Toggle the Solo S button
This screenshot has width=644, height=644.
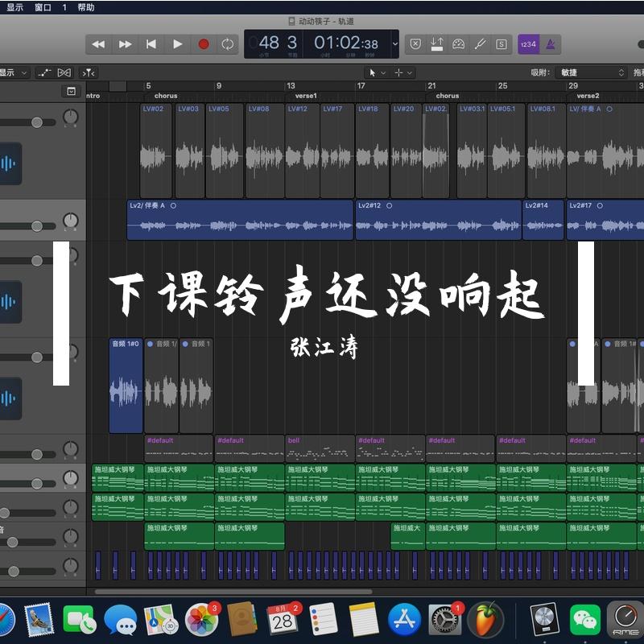[501, 44]
